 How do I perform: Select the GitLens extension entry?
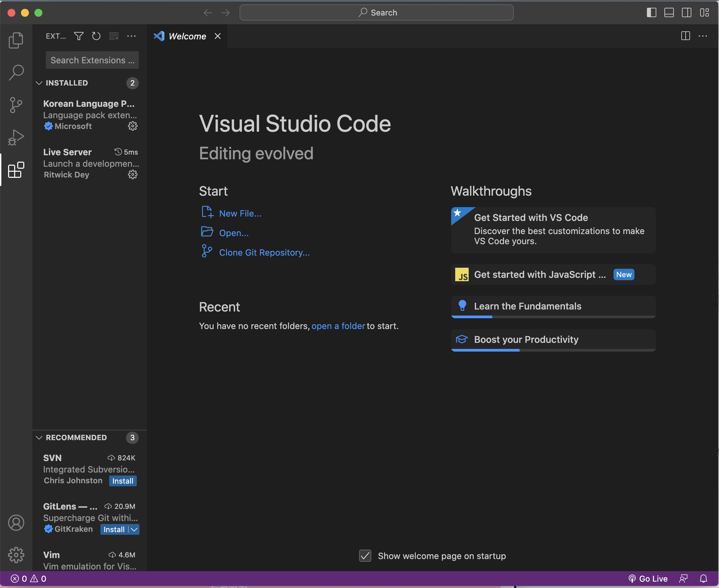[90, 518]
